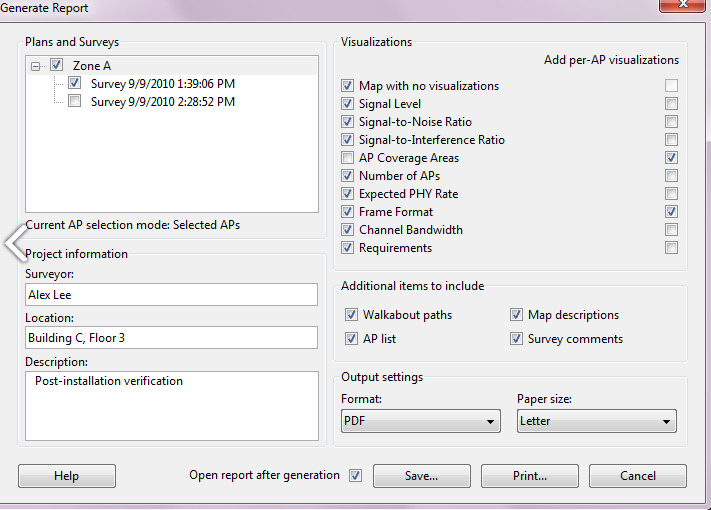This screenshot has width=711, height=510.
Task: Toggle the Signal Level visualization checkbox
Action: point(347,103)
